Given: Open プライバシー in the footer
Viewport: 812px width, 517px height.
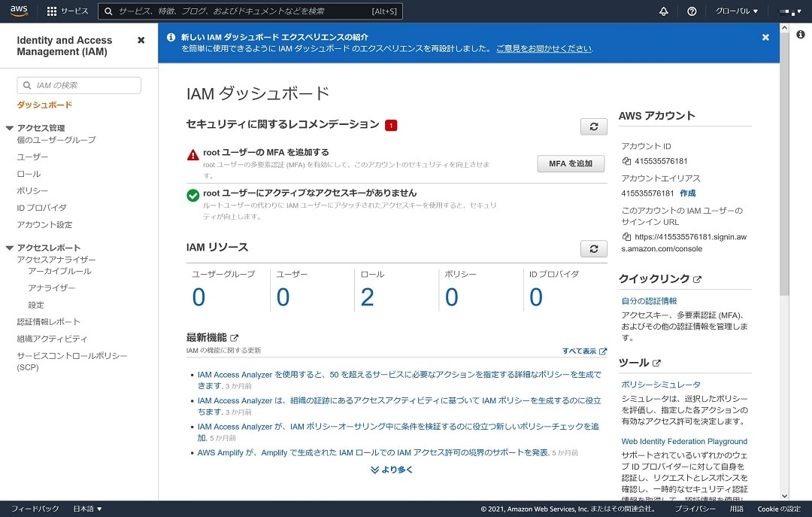Looking at the screenshot, I should (695, 509).
